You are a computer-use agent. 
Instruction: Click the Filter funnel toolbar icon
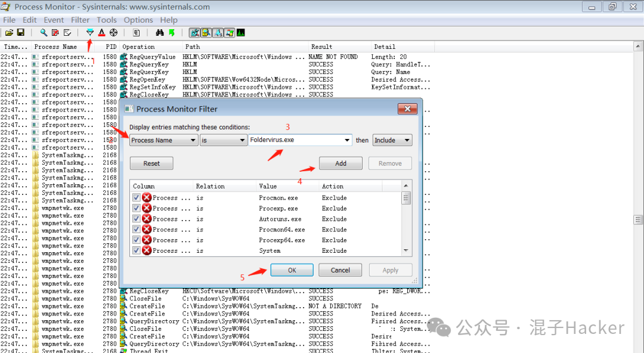pyautogui.click(x=90, y=32)
